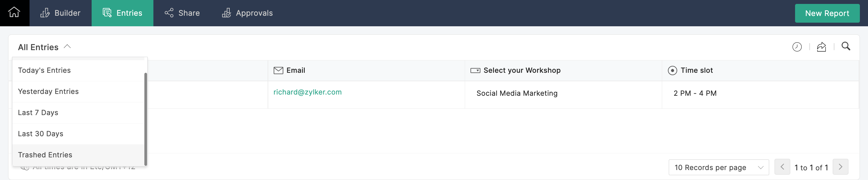
Task: Collapse the All Entries dropdown
Action: pyautogui.click(x=67, y=47)
